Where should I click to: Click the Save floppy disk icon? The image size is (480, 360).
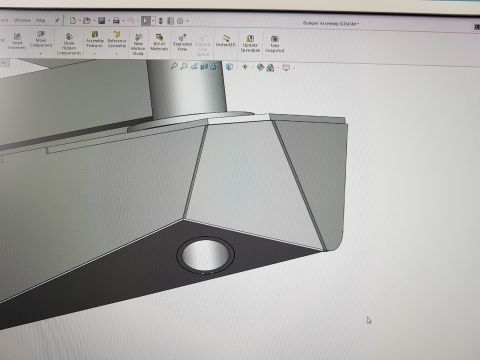pos(102,21)
